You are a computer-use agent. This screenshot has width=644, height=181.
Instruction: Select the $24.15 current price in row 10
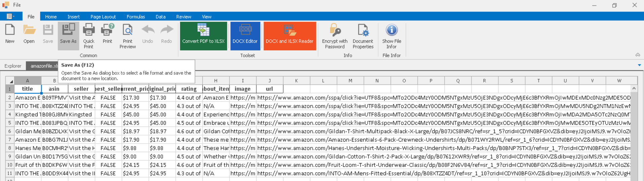[x=135, y=165]
